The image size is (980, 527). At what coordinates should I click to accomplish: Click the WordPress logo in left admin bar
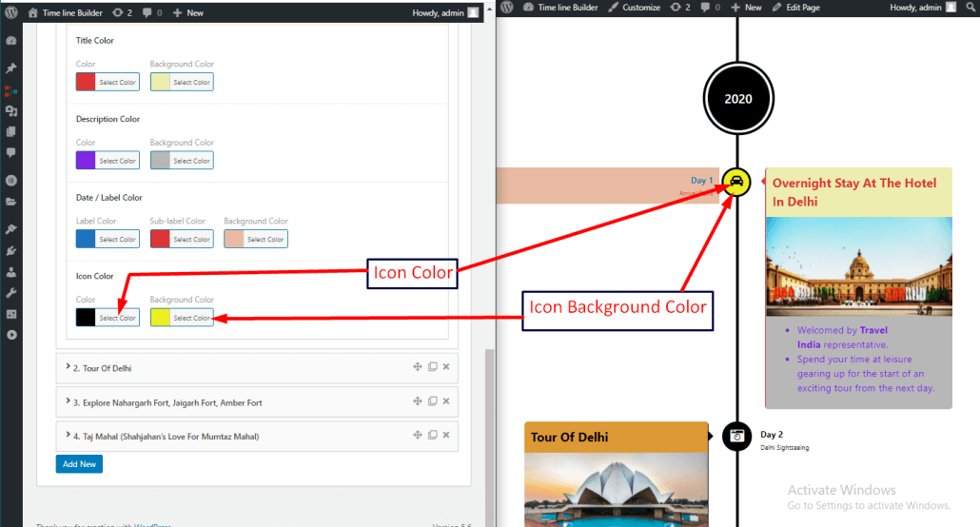(x=10, y=13)
